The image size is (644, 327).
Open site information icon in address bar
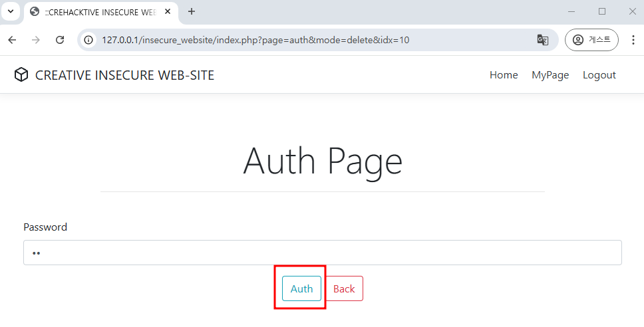click(88, 40)
